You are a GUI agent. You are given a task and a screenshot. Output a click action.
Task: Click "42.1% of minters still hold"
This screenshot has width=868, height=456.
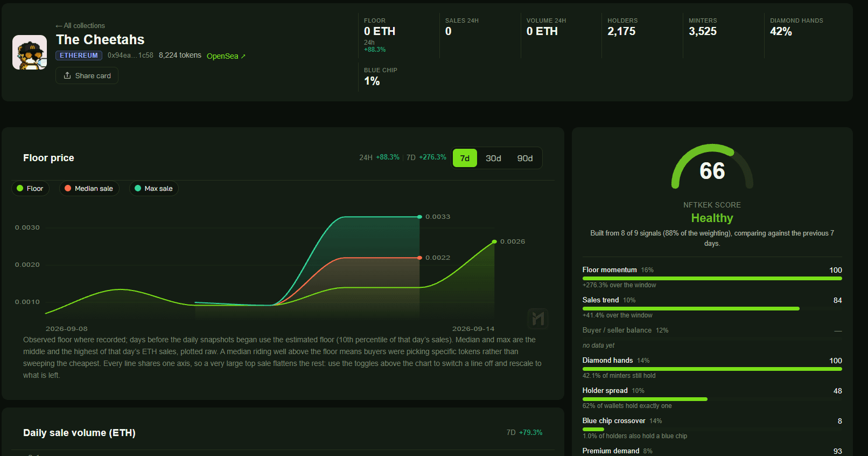[x=619, y=376]
